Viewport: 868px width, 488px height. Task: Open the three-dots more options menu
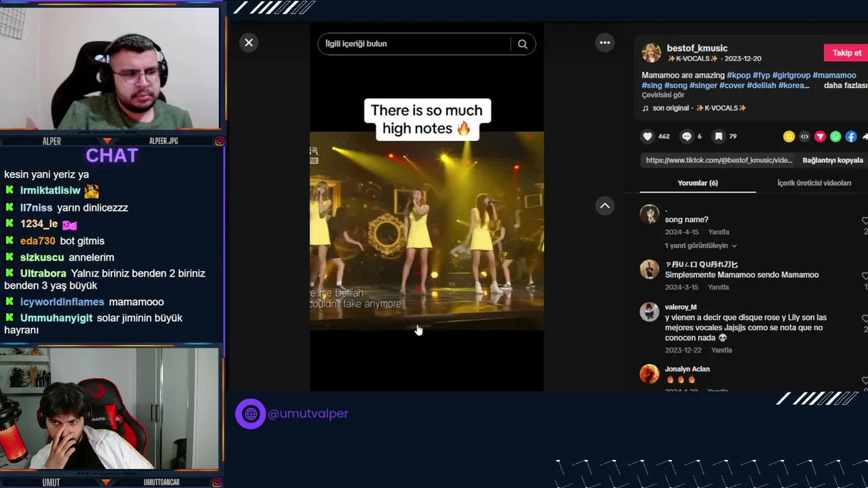point(605,43)
